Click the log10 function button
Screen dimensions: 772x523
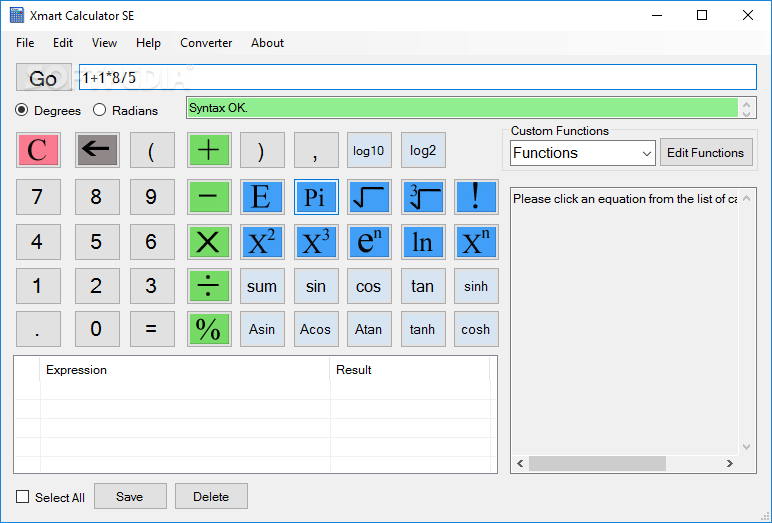click(369, 150)
